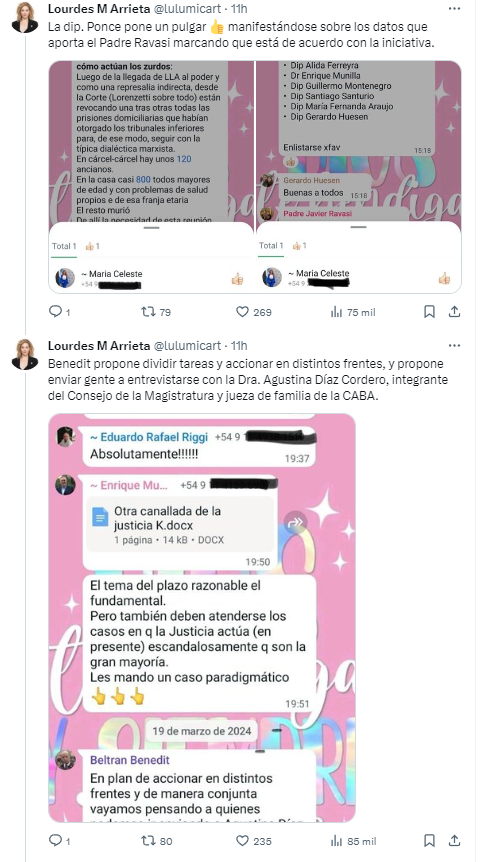Share the second tweet via share icon

click(454, 841)
